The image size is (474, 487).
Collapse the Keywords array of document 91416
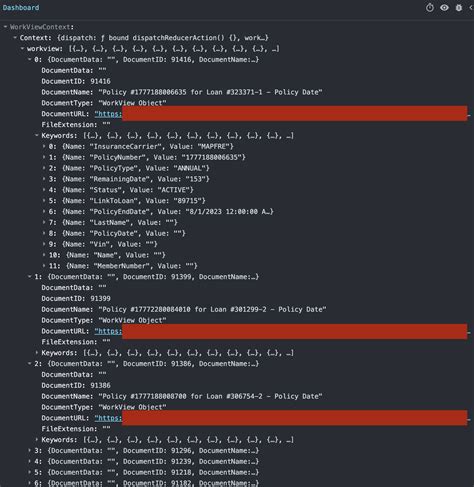[x=37, y=135]
